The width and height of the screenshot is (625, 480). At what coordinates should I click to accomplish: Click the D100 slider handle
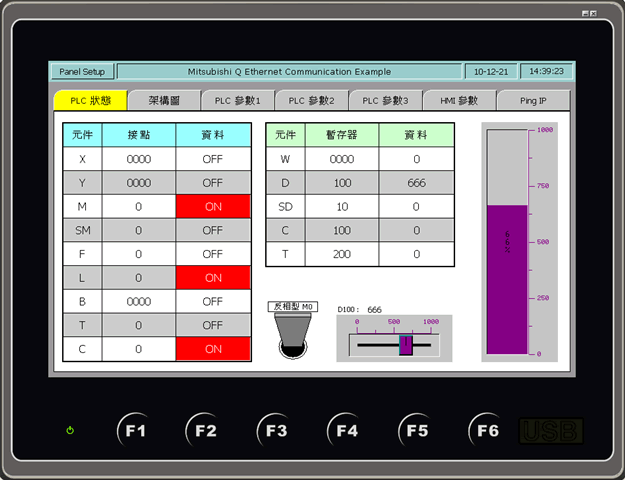(x=406, y=344)
